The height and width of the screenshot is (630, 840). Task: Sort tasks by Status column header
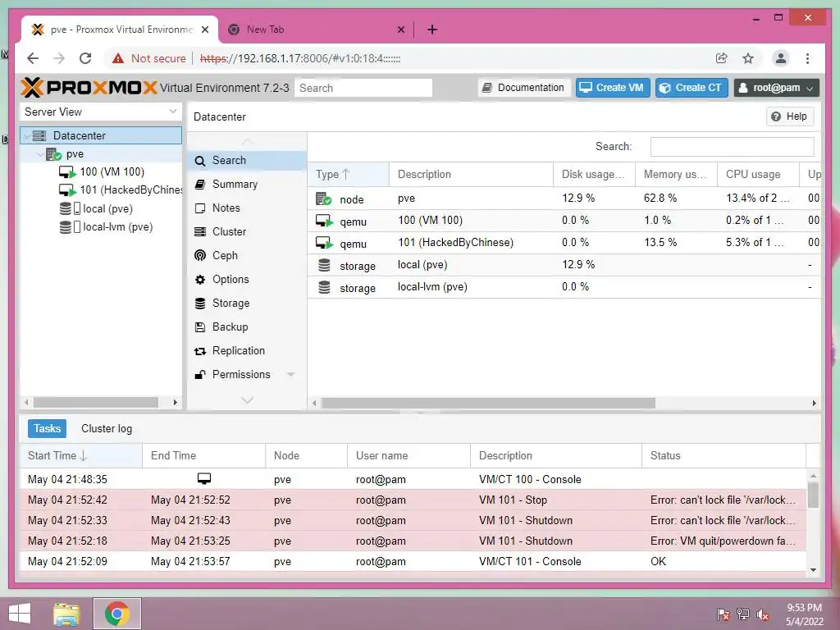click(724, 455)
